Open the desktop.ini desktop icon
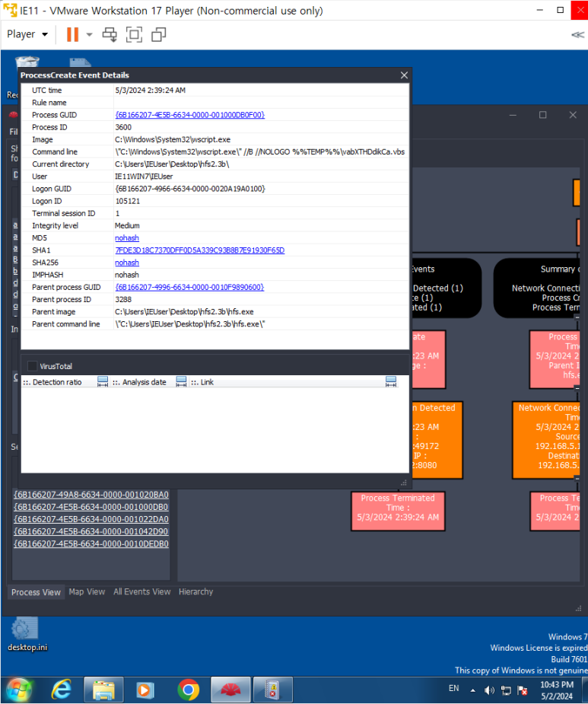This screenshot has width=588, height=704. (x=27, y=635)
